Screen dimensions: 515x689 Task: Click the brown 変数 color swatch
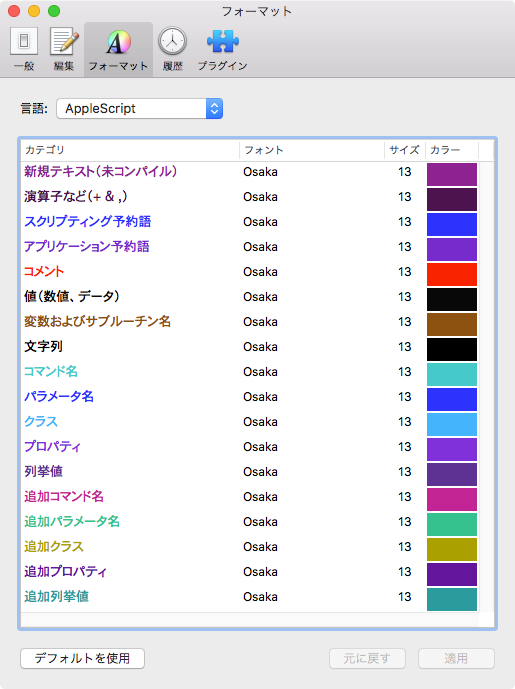click(452, 324)
